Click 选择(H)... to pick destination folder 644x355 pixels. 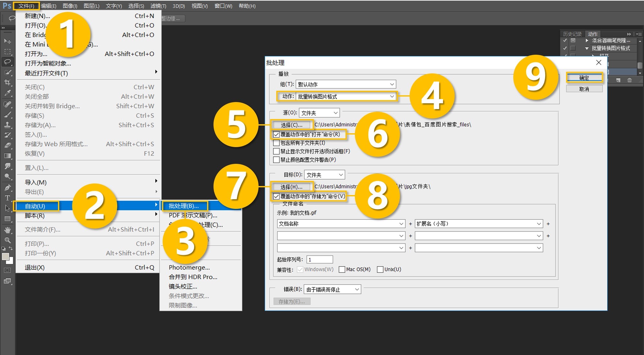292,187
